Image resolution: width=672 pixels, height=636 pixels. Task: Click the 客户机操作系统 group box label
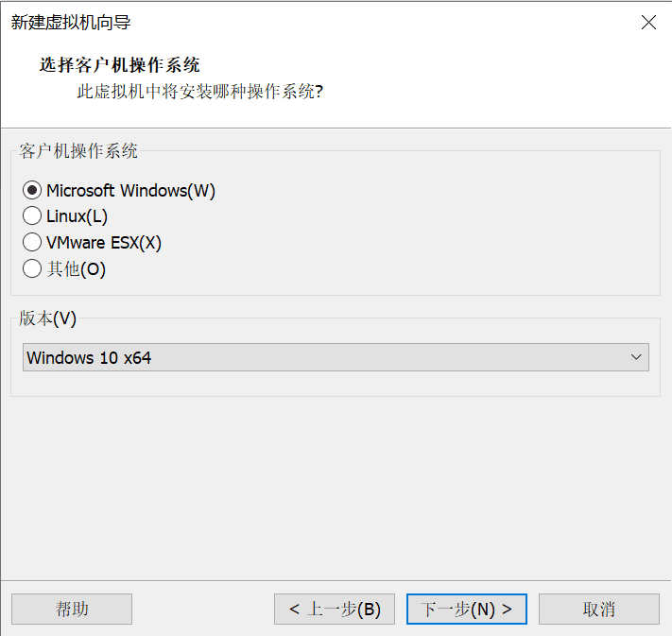(x=78, y=151)
